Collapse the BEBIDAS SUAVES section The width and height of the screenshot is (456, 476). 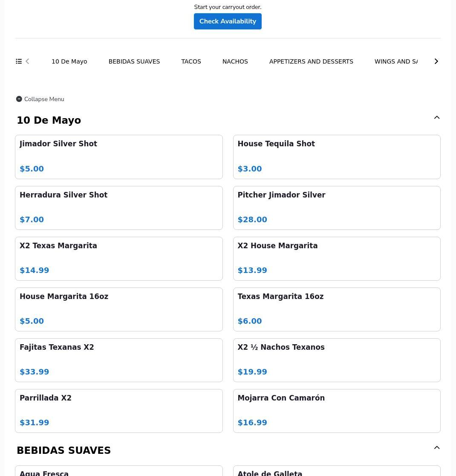pyautogui.click(x=436, y=448)
